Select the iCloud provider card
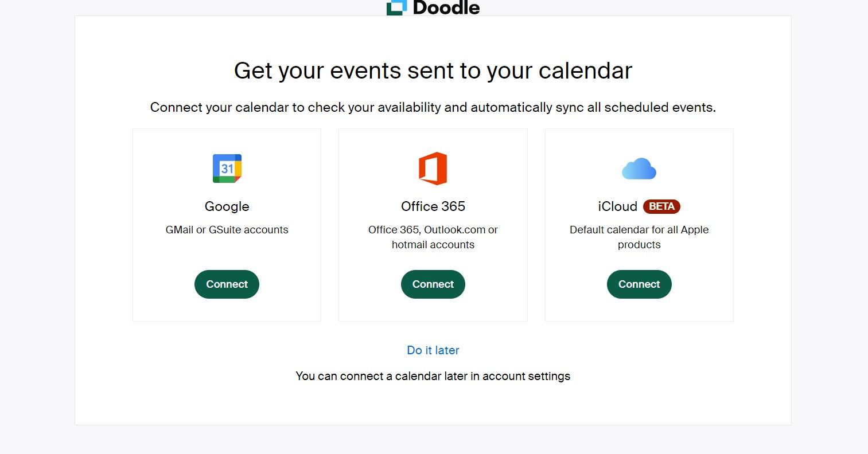This screenshot has height=454, width=868. (639, 225)
